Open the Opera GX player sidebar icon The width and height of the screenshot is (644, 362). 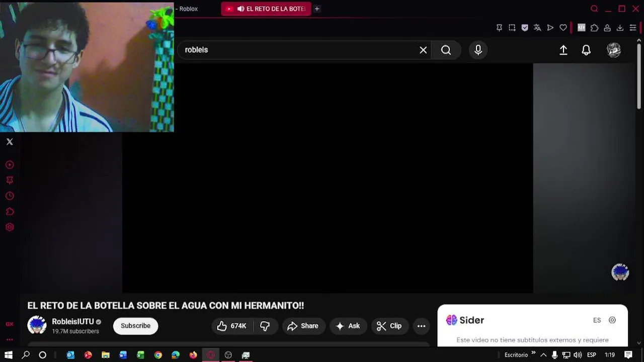tap(10, 165)
